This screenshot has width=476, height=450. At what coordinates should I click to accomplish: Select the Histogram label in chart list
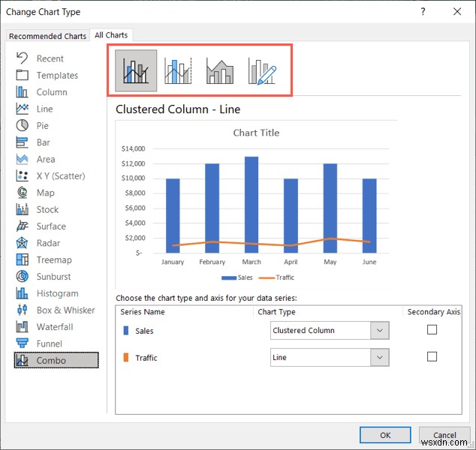coord(58,293)
